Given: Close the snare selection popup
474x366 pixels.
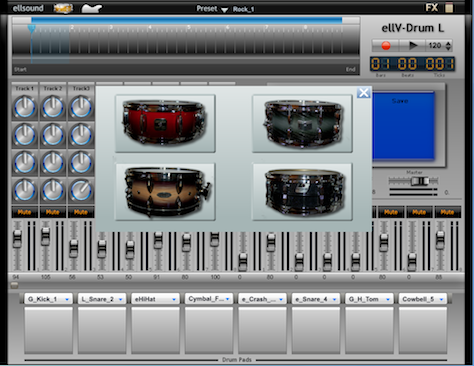Looking at the screenshot, I should pyautogui.click(x=363, y=92).
